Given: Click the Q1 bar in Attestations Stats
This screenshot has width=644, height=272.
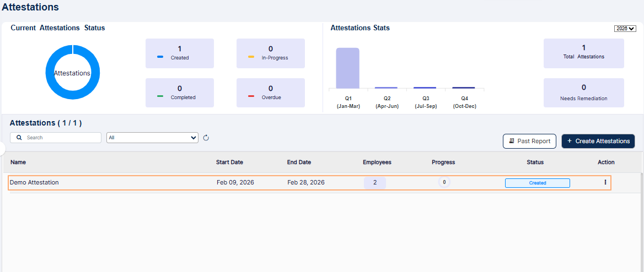Looking at the screenshot, I should pyautogui.click(x=347, y=68).
